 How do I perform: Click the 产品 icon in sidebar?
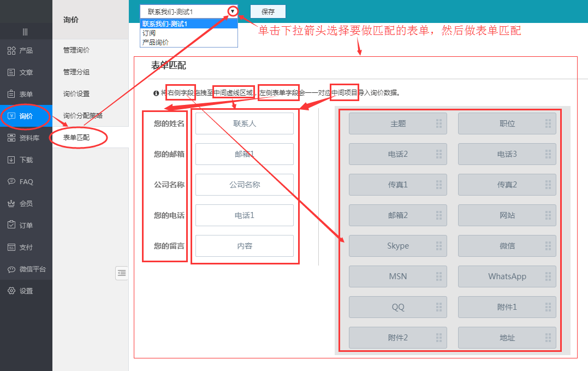point(11,51)
